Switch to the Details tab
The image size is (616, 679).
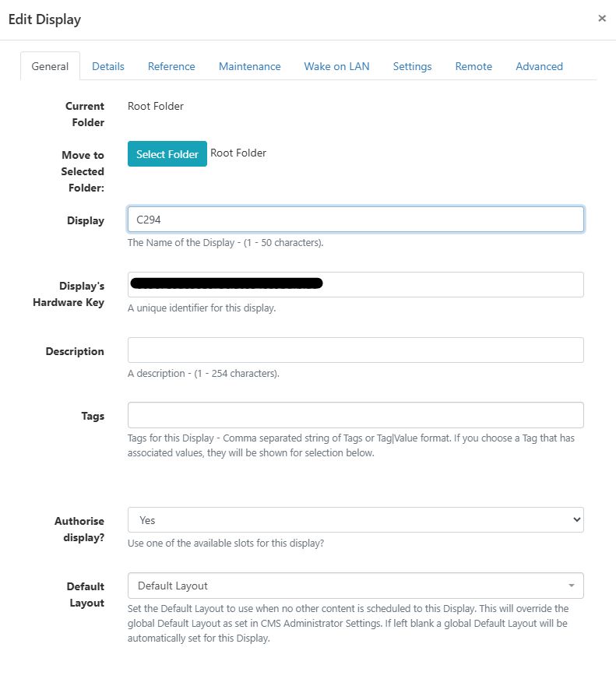click(108, 67)
